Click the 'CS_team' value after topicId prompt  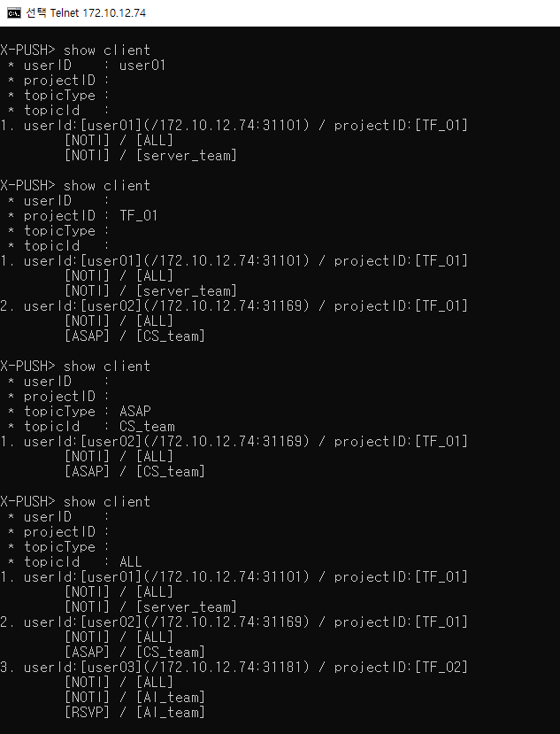click(x=147, y=427)
